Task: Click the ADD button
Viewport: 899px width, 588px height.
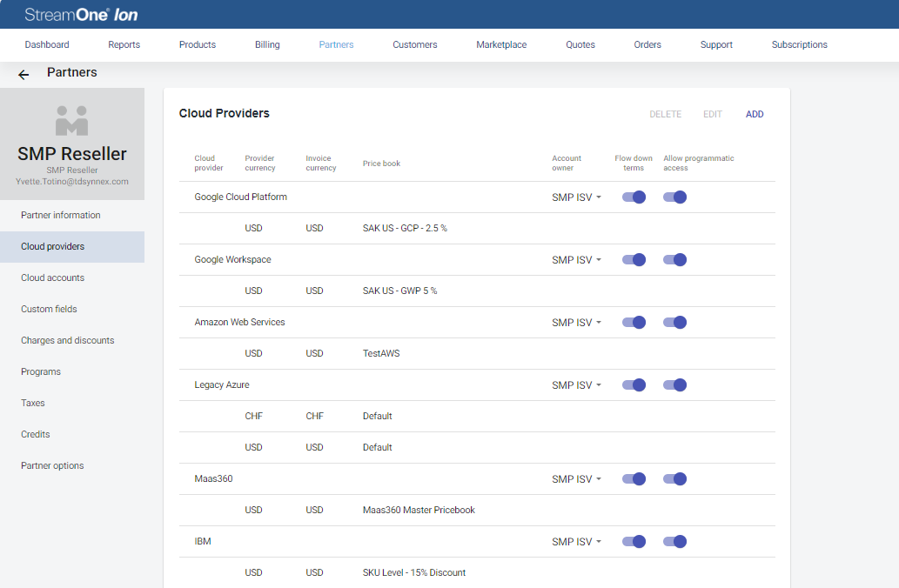Action: pos(755,114)
